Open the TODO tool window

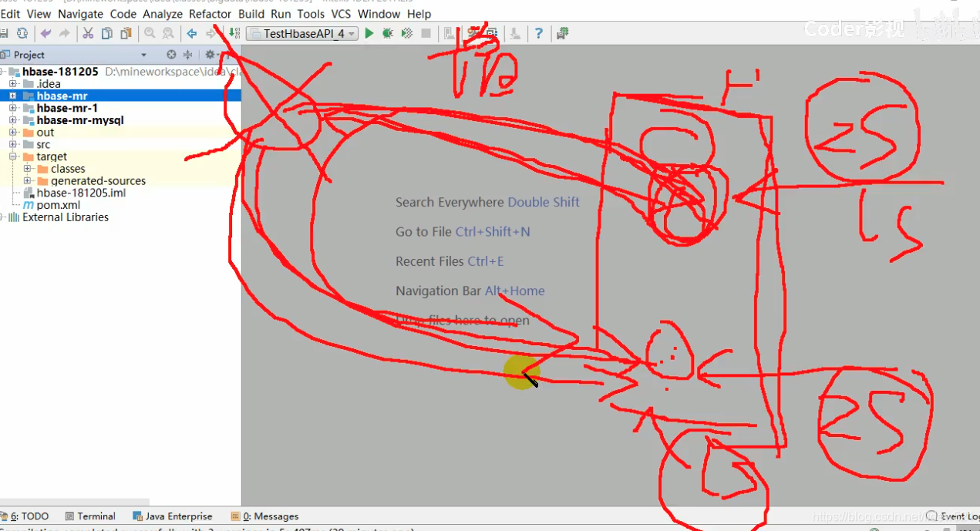pos(26,516)
